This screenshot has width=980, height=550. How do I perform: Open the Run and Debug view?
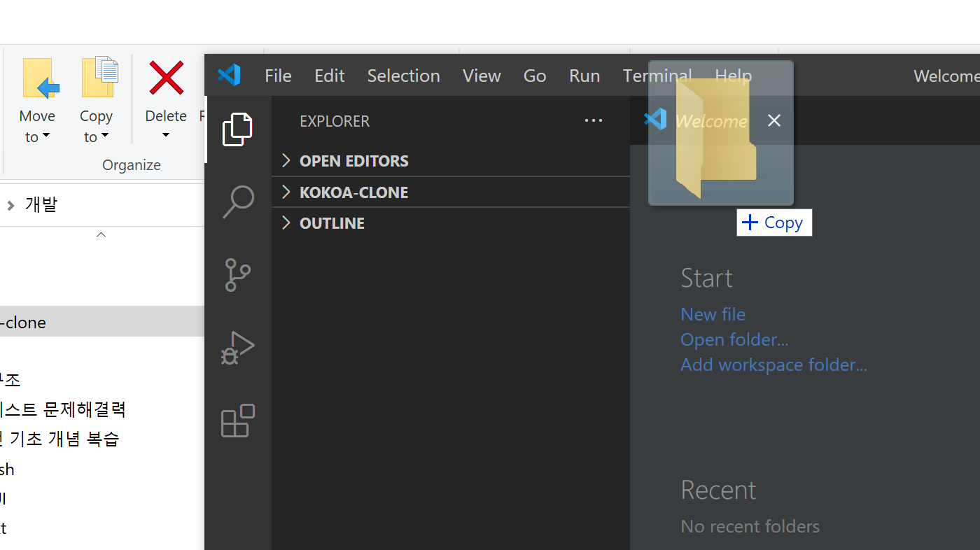click(237, 348)
